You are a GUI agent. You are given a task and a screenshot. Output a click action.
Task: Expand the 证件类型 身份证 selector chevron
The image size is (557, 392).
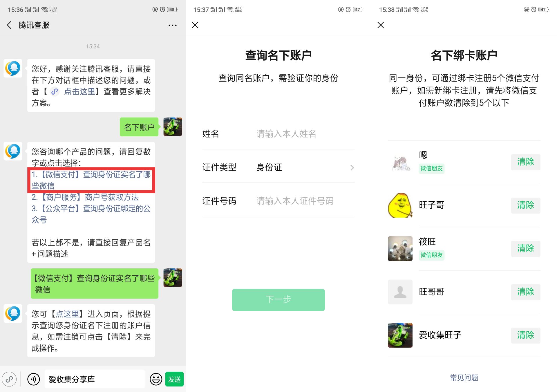pyautogui.click(x=352, y=167)
